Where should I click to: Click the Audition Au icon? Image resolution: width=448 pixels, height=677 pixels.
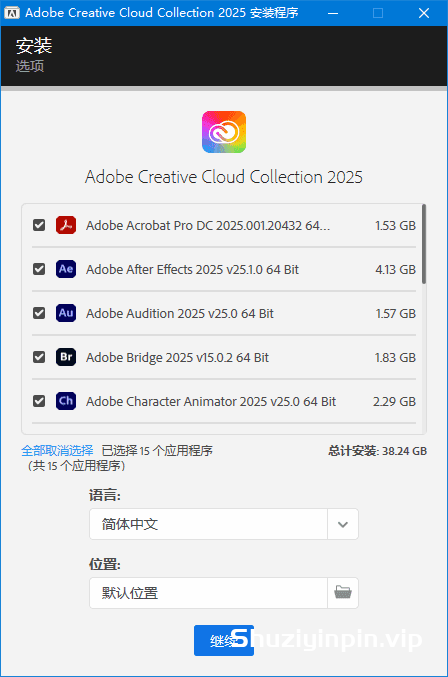(66, 313)
